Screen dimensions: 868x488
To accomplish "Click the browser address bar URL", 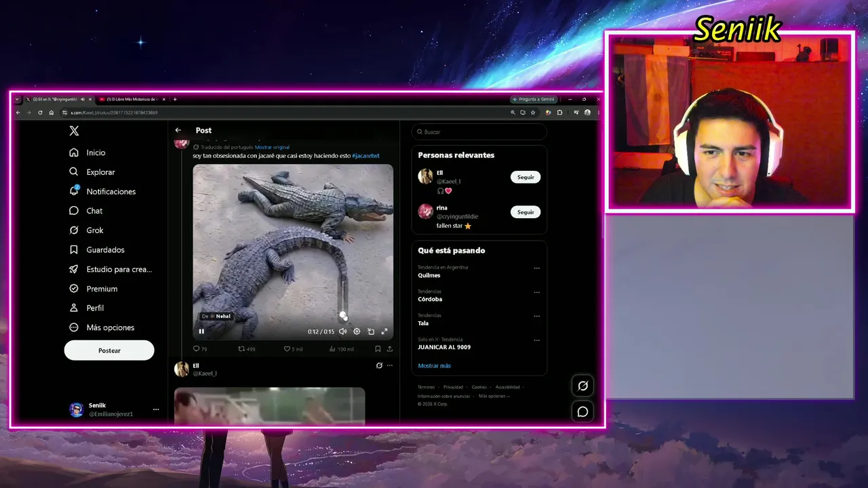I will (x=114, y=113).
